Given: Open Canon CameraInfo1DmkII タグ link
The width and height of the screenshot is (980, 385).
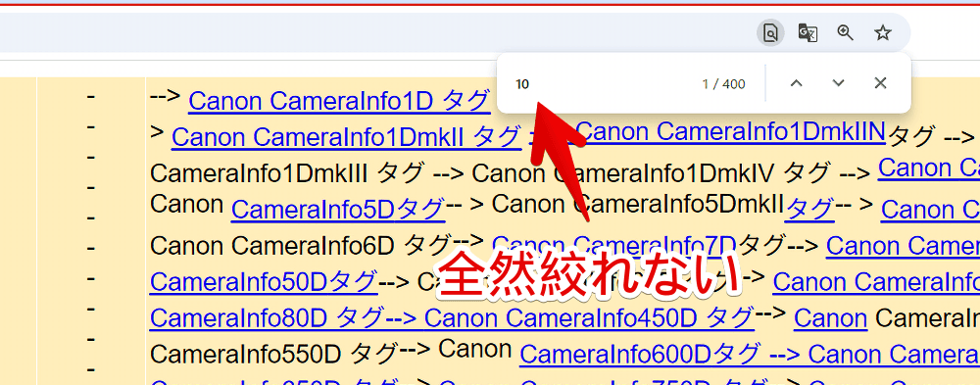Looking at the screenshot, I should [x=346, y=137].
